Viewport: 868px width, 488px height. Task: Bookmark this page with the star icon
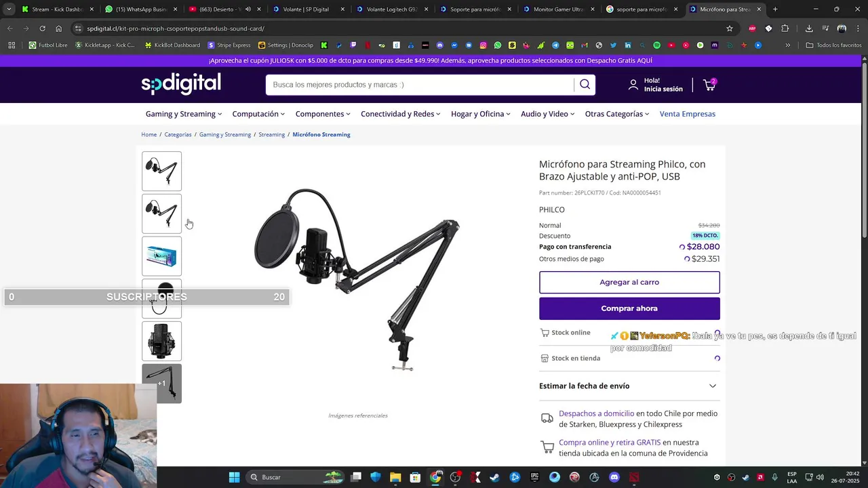point(730,28)
